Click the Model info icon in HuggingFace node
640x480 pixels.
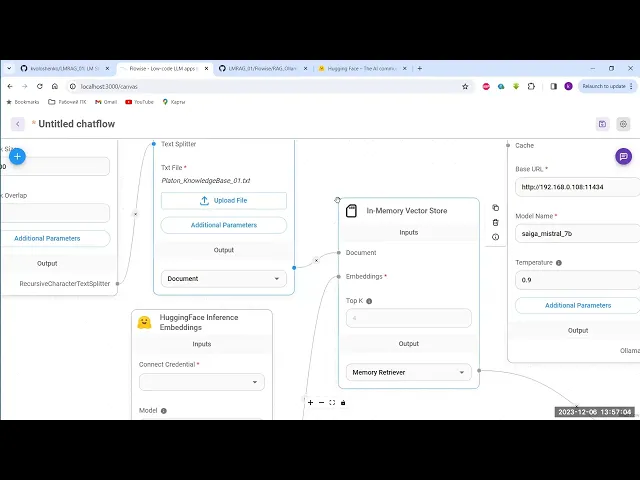click(164, 411)
